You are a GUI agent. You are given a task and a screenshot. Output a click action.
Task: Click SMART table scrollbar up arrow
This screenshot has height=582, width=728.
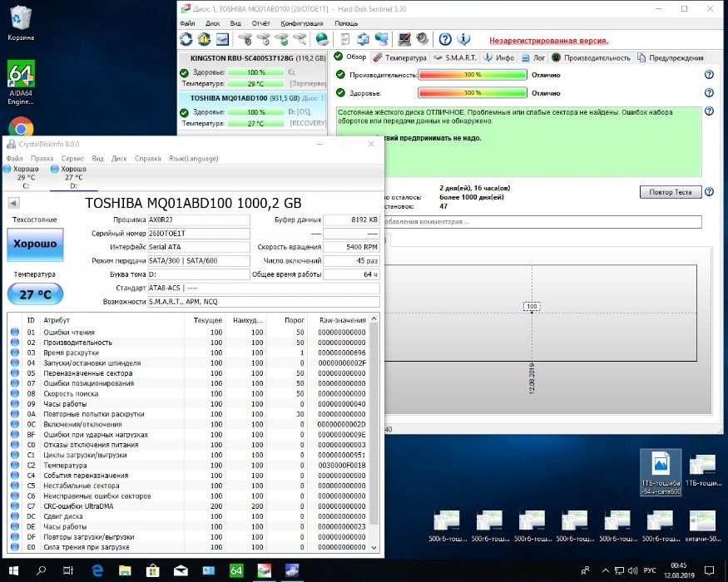click(x=374, y=319)
